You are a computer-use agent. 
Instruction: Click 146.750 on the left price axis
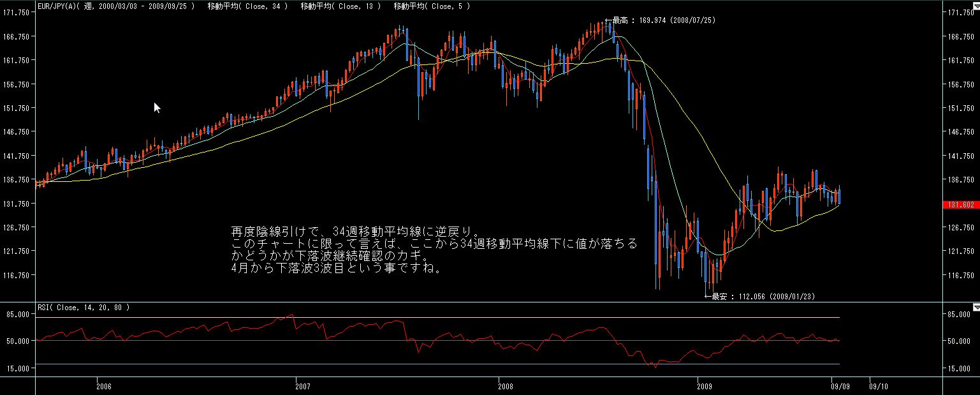click(17, 132)
